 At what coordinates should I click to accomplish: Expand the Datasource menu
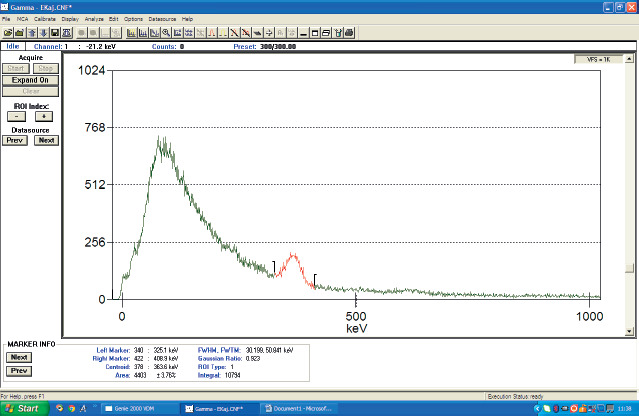point(162,19)
